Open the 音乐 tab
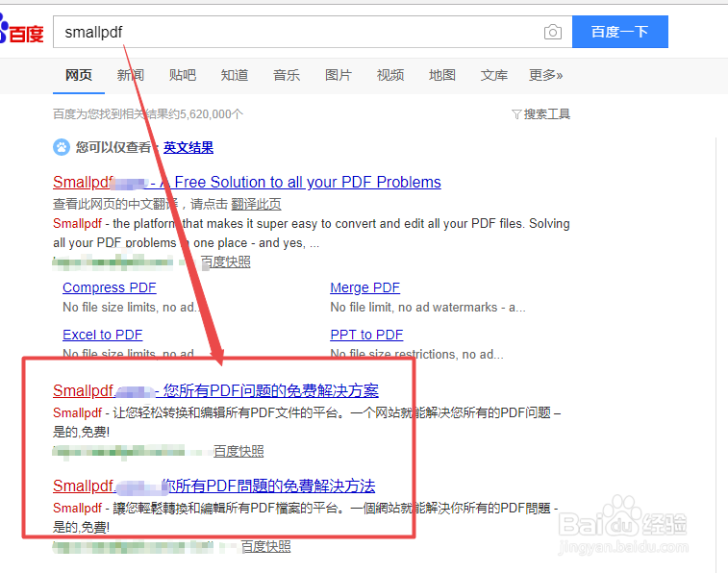This screenshot has width=728, height=573. click(287, 75)
